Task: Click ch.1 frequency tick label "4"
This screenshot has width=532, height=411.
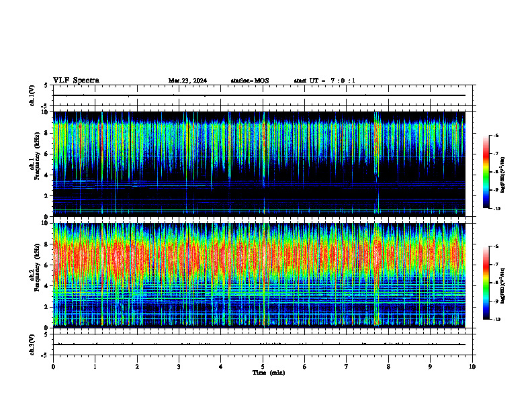Action: 48,175
